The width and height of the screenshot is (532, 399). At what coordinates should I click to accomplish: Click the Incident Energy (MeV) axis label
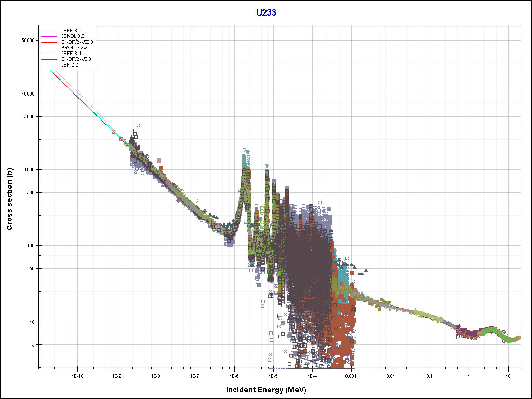click(x=265, y=390)
